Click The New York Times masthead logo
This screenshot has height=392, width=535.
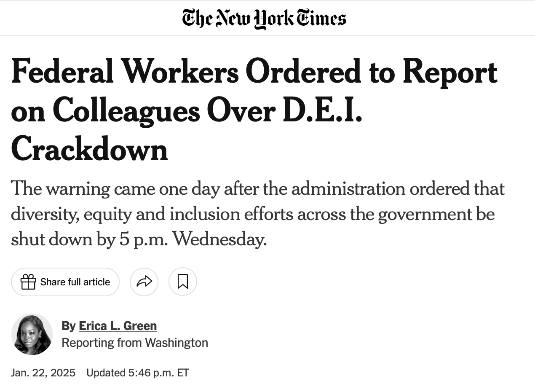(264, 19)
